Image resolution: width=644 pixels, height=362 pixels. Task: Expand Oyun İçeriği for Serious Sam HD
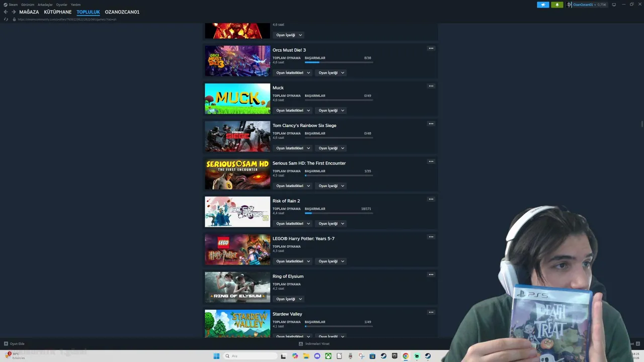click(331, 186)
